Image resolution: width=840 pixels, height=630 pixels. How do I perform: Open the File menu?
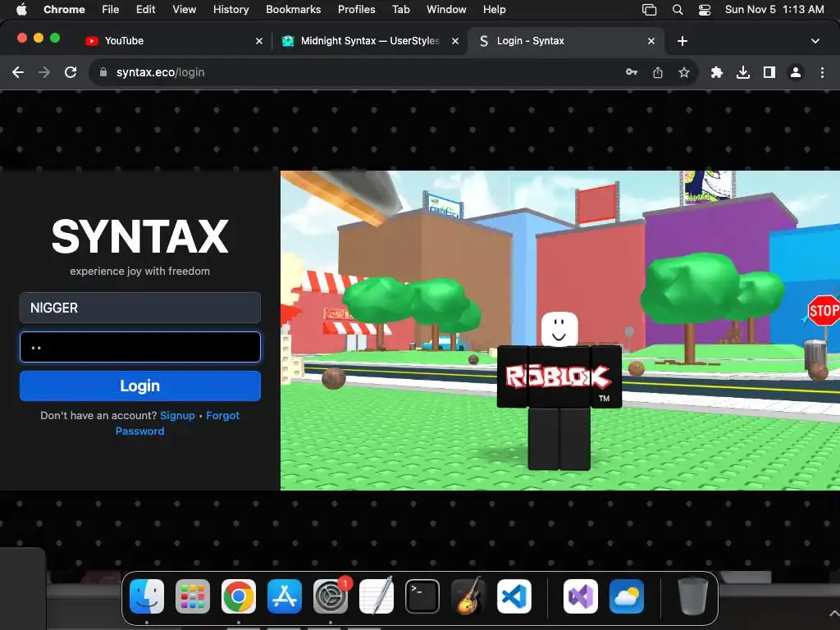pyautogui.click(x=111, y=10)
